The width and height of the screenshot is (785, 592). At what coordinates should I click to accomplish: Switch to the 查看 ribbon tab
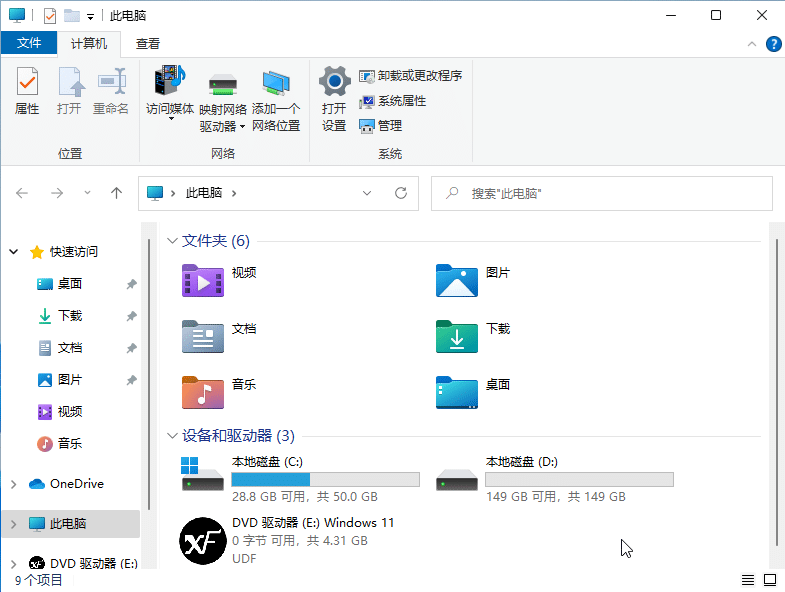pyautogui.click(x=148, y=43)
